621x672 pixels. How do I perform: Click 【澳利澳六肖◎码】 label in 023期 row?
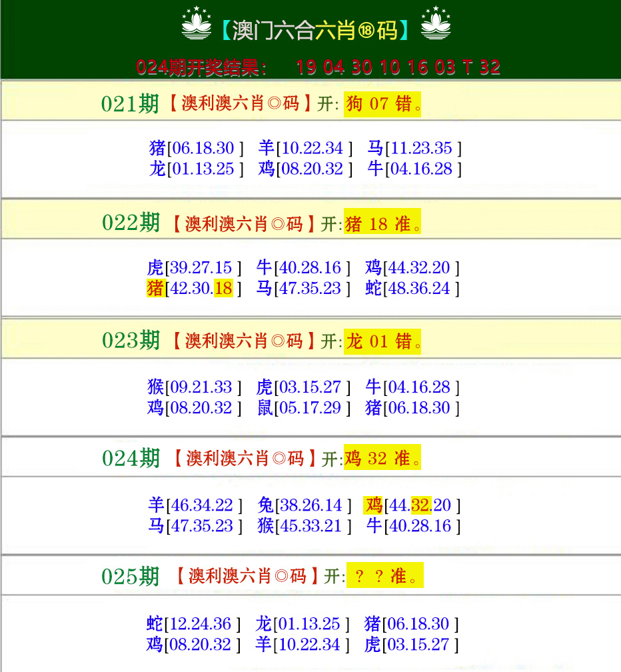tap(244, 341)
